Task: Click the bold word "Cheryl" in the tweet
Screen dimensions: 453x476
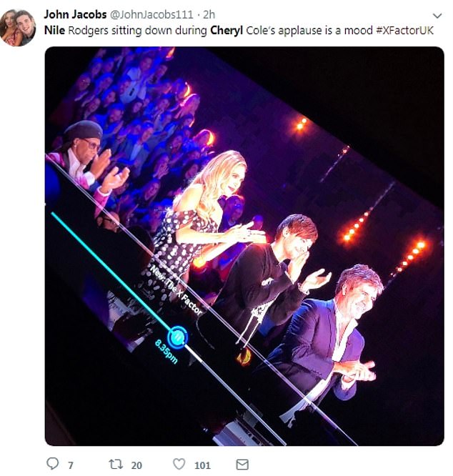Action: click(226, 31)
